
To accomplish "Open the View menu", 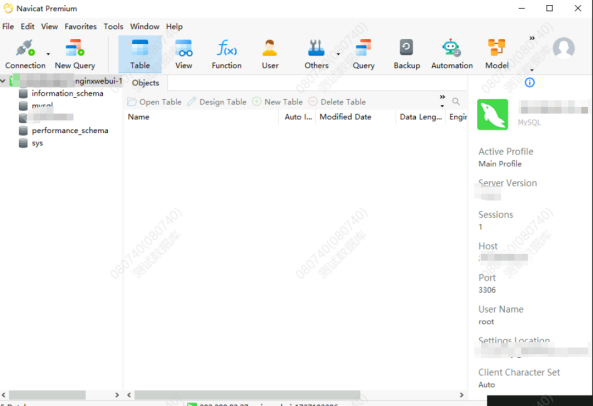I will (50, 26).
